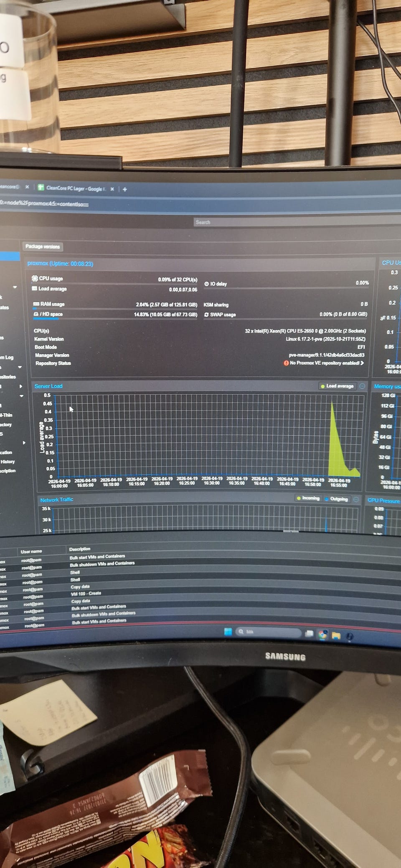Click the CPU usage icon

point(35,278)
